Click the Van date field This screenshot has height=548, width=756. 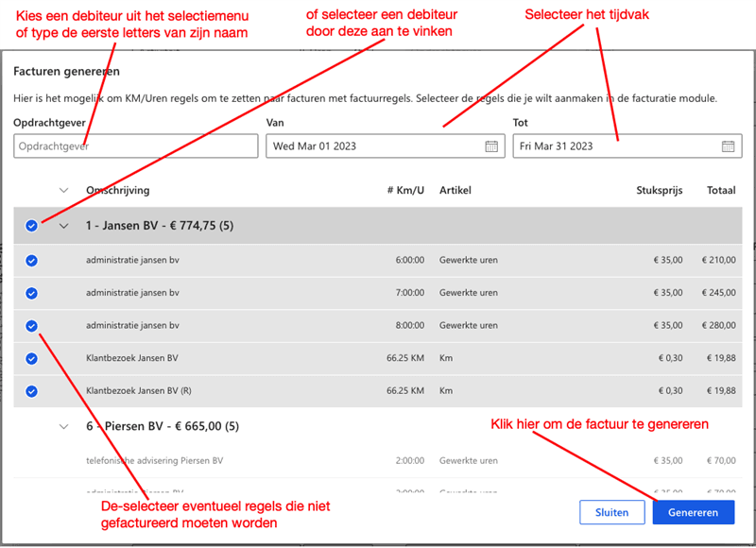point(386,146)
